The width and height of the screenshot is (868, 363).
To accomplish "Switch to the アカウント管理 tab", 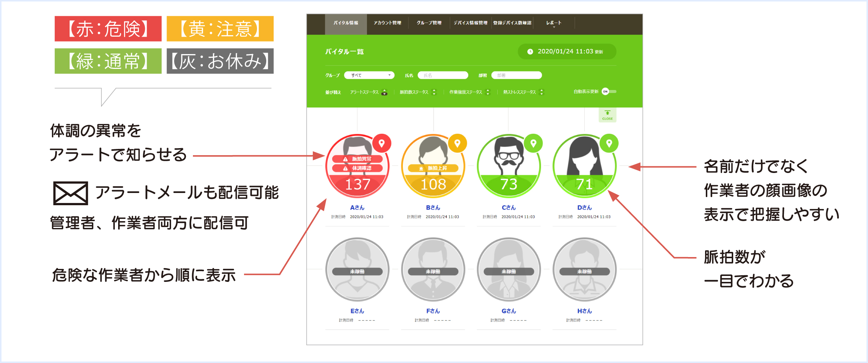I will (387, 23).
